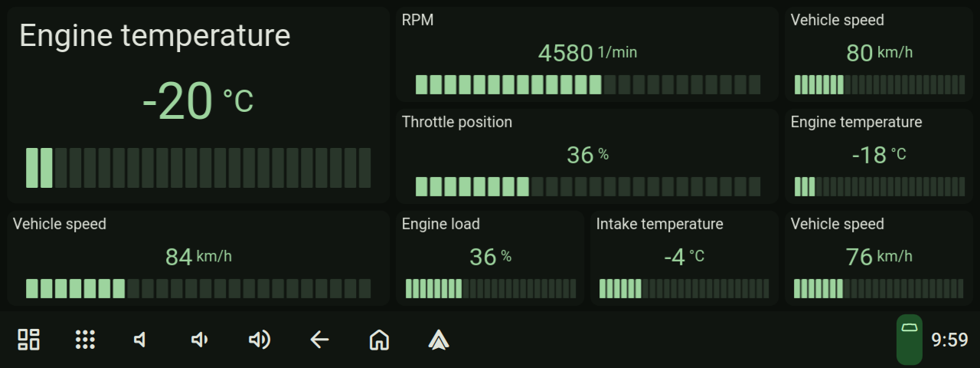Select the small Engine temperature -18 °C tile
This screenshot has width=980, height=368.
click(879, 156)
